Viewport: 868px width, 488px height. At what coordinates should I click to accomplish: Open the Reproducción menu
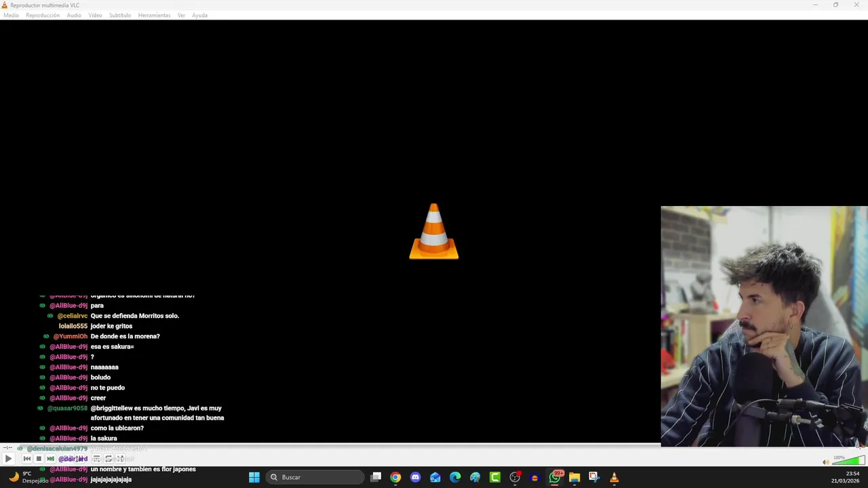tap(43, 15)
